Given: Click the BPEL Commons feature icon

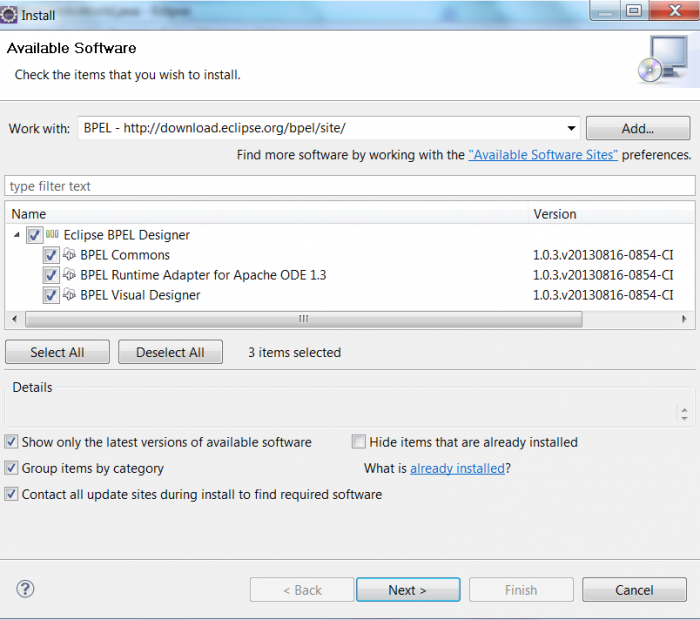Looking at the screenshot, I should [x=69, y=254].
